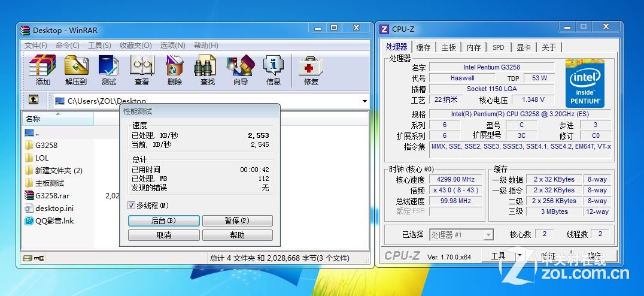Click the WinRAR title bar books icon
Screen dimensions: 644x296
26,30
